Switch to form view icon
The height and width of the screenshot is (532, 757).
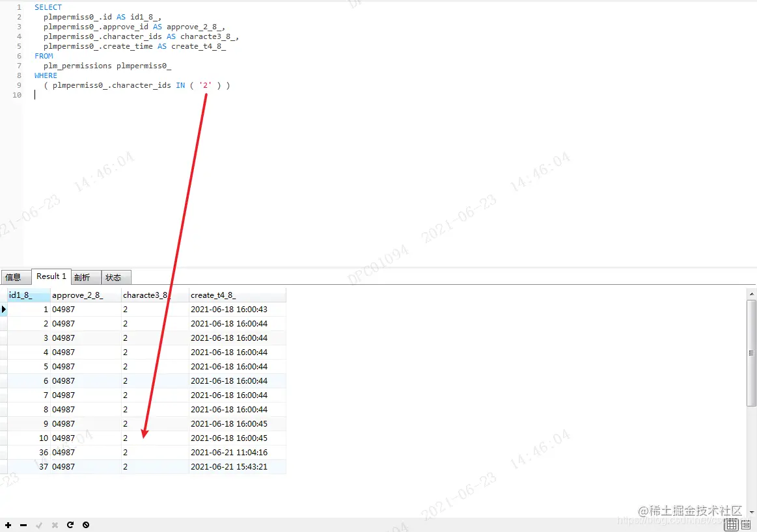[746, 525]
